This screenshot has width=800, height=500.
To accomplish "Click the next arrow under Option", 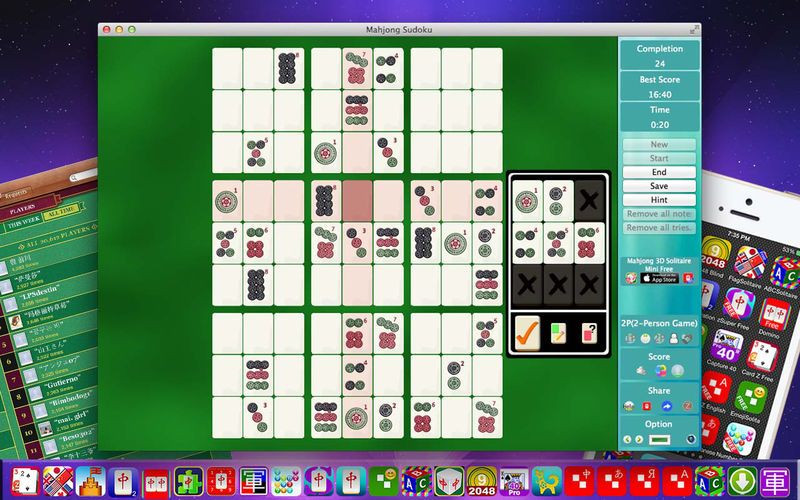I will point(639,439).
